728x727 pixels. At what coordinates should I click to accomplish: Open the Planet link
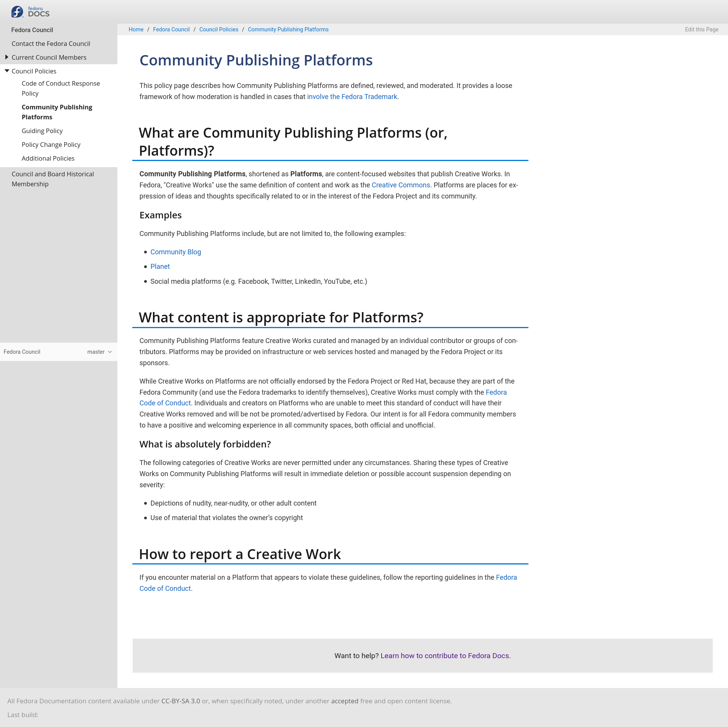[x=160, y=267]
